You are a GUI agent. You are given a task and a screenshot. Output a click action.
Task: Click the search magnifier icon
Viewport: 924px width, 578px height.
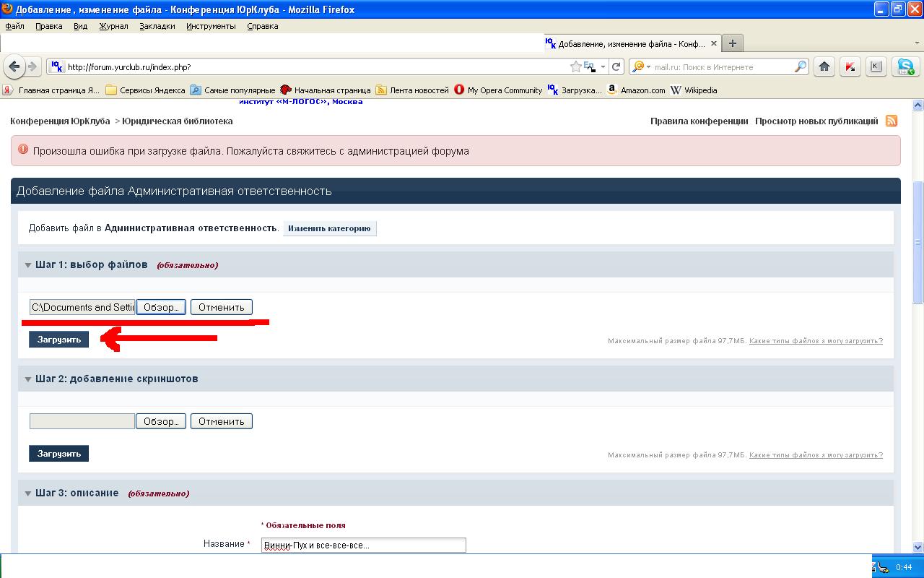[x=801, y=66]
